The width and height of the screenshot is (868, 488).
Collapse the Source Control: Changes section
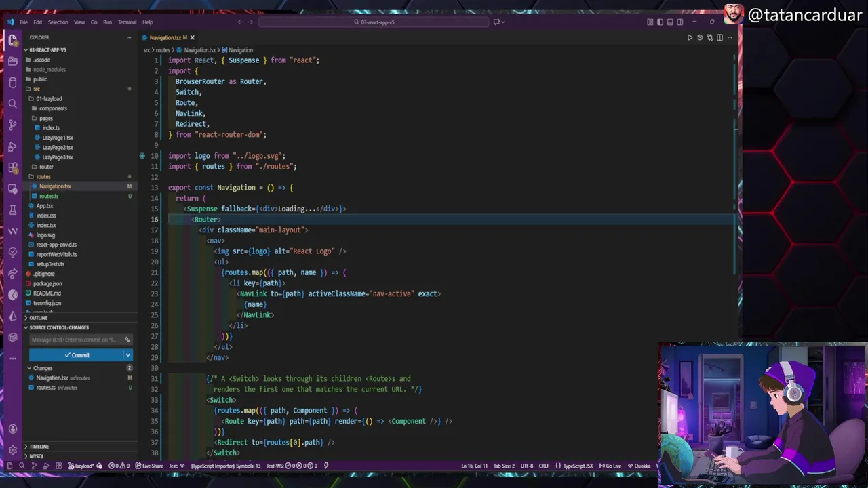click(26, 327)
